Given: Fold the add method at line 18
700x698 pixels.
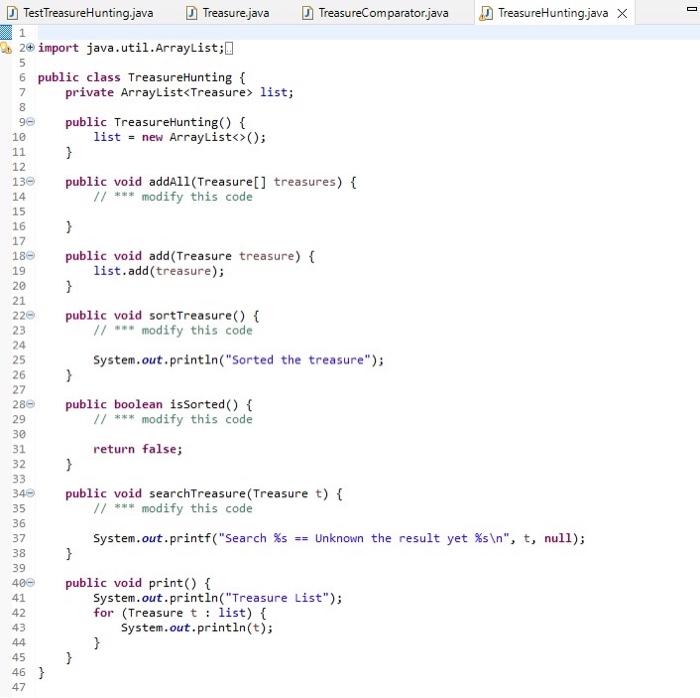Looking at the screenshot, I should [30, 256].
